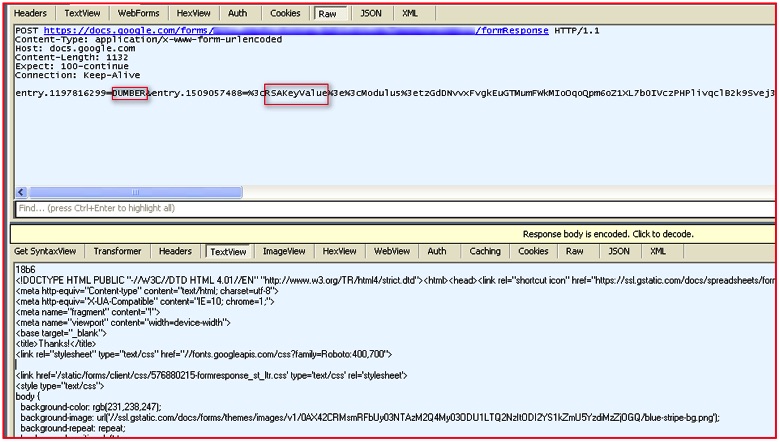780x442 pixels.
Task: Select the response TextView tab
Action: point(228,252)
